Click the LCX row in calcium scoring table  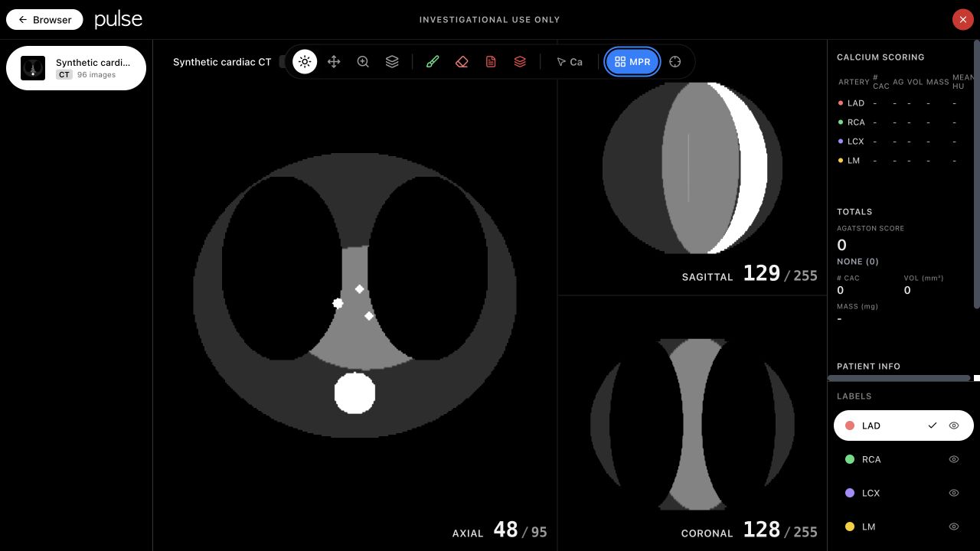906,142
